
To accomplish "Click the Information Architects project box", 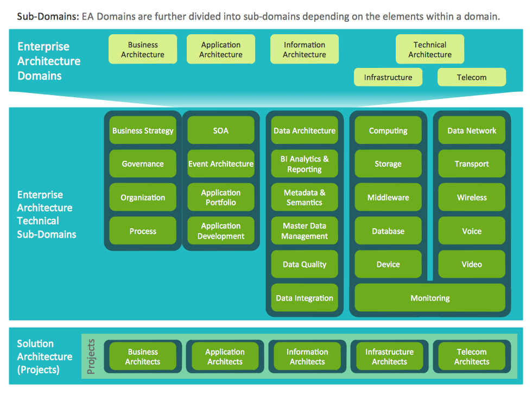I will point(307,357).
